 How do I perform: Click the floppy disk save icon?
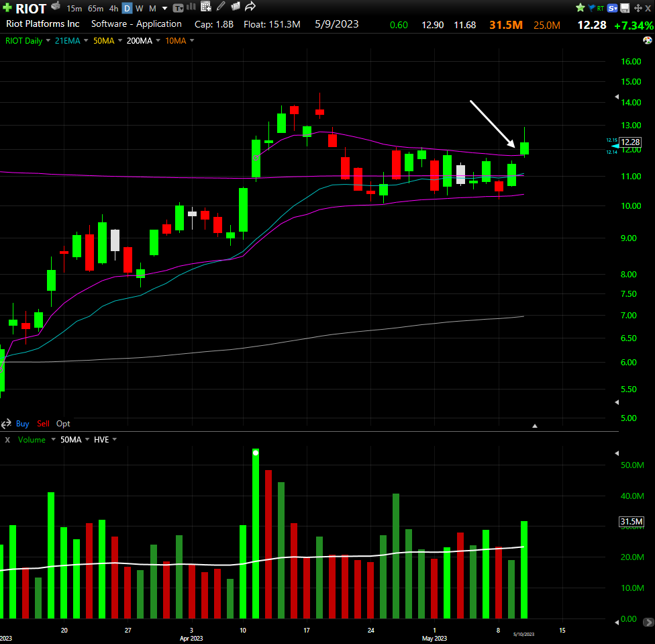click(x=625, y=8)
